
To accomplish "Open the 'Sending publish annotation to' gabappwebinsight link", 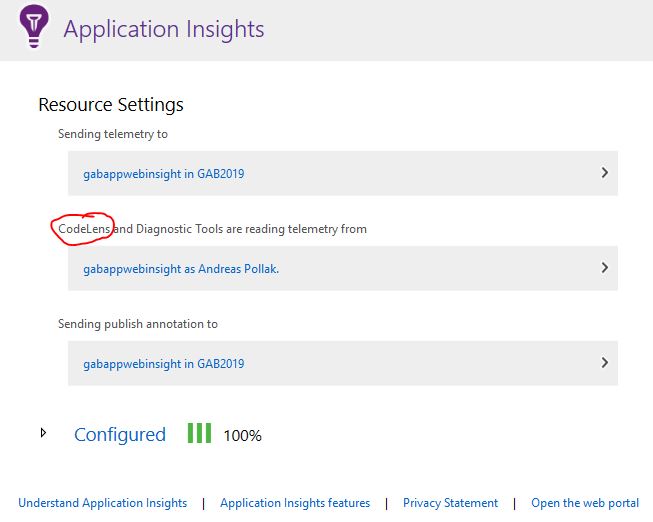I will [x=164, y=364].
